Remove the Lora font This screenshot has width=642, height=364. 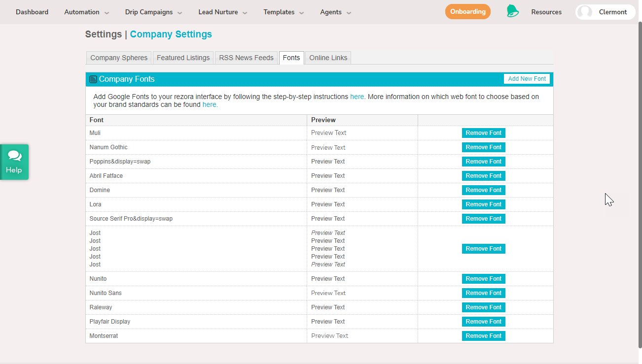pos(484,204)
